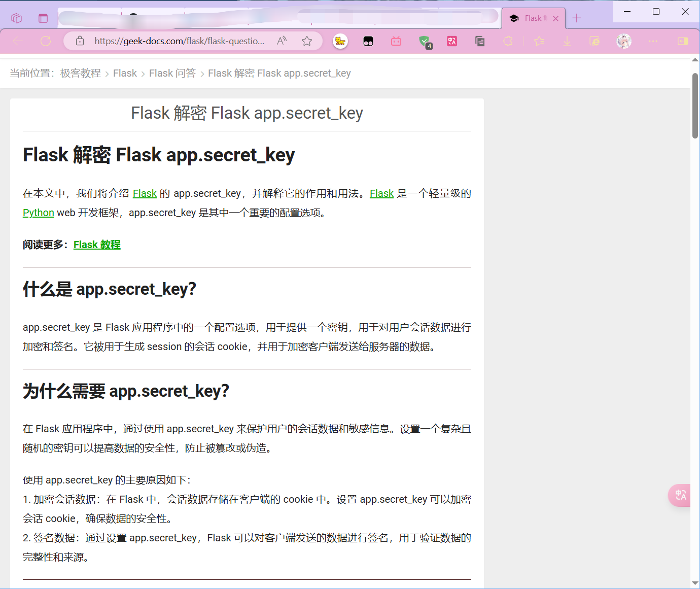Add this page to favorites star
This screenshot has width=700, height=589.
click(x=307, y=41)
